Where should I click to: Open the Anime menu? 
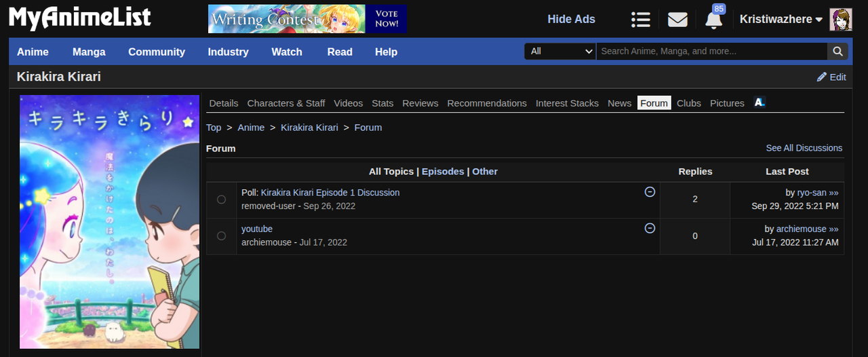coord(33,52)
